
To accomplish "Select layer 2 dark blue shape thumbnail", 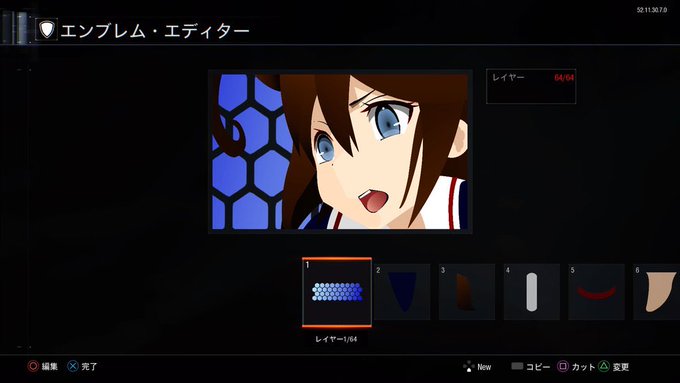I will [x=402, y=292].
